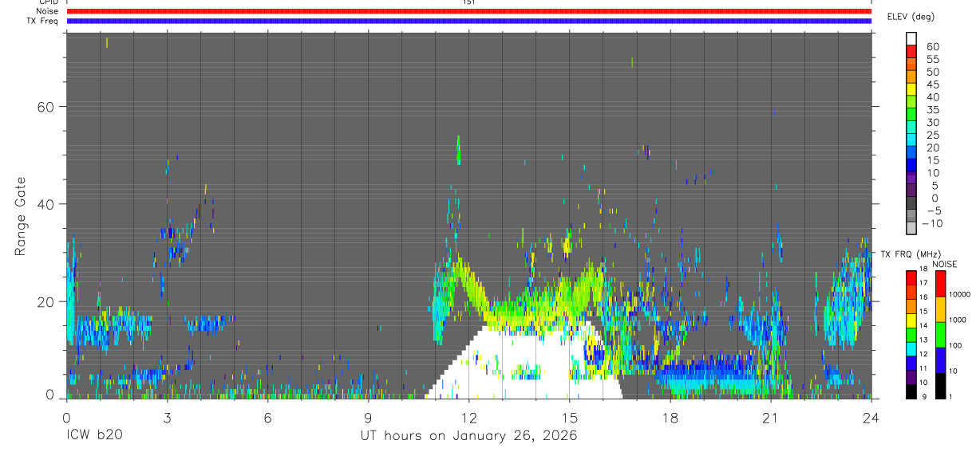Screen dimensions: 980x452
Task: Select the red swatch in the ELEV scale
Action: pos(911,51)
